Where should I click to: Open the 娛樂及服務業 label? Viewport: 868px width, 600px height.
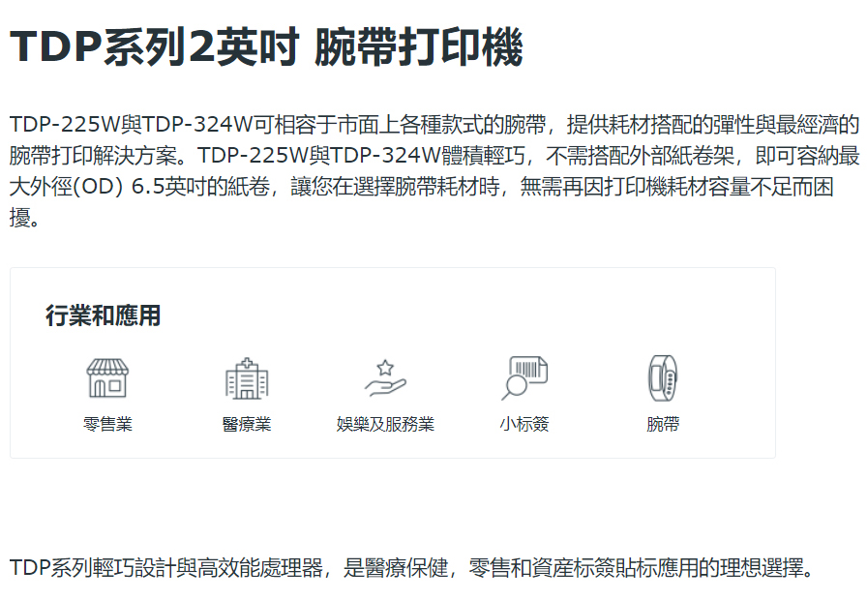385,424
